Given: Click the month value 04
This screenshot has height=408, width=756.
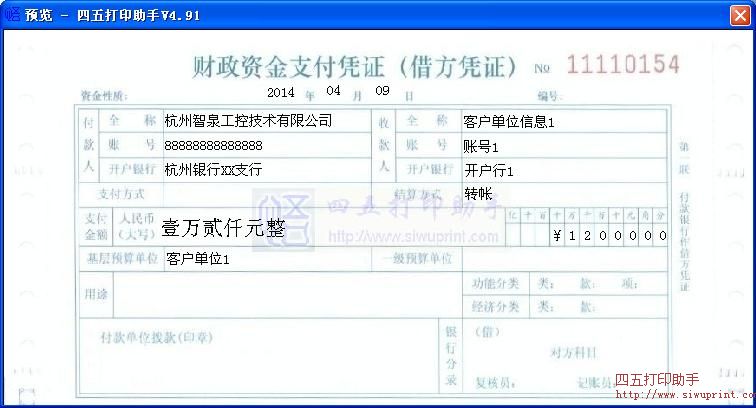Looking at the screenshot, I should coord(333,91).
